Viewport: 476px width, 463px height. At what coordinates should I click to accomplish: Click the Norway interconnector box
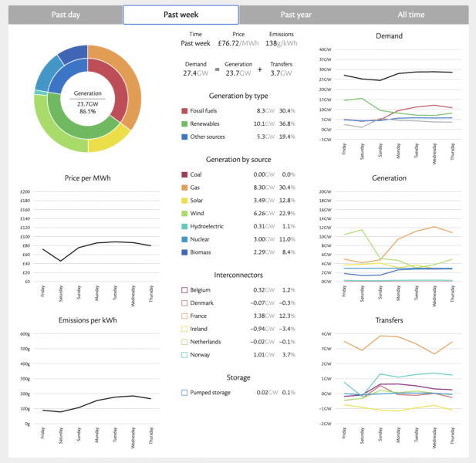(x=184, y=355)
